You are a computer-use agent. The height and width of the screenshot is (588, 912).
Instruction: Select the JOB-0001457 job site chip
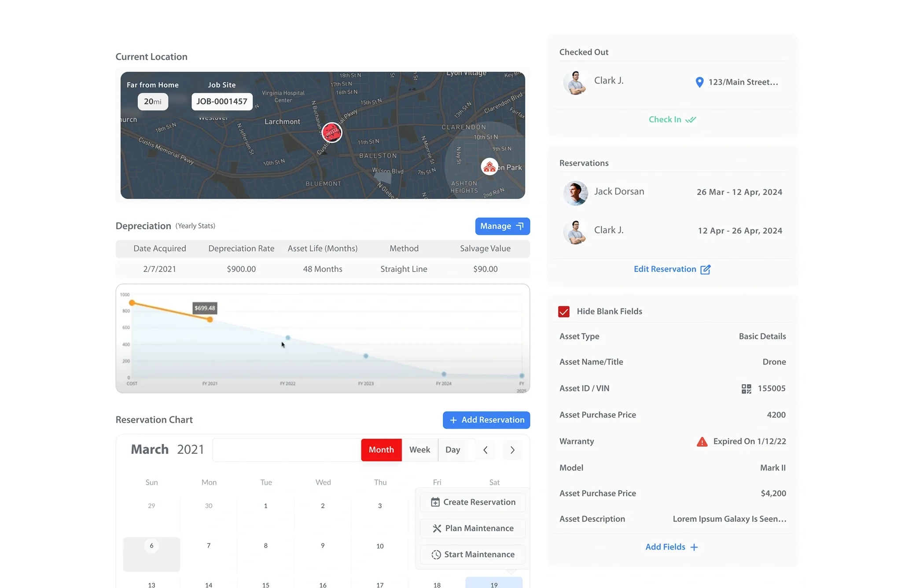(222, 101)
